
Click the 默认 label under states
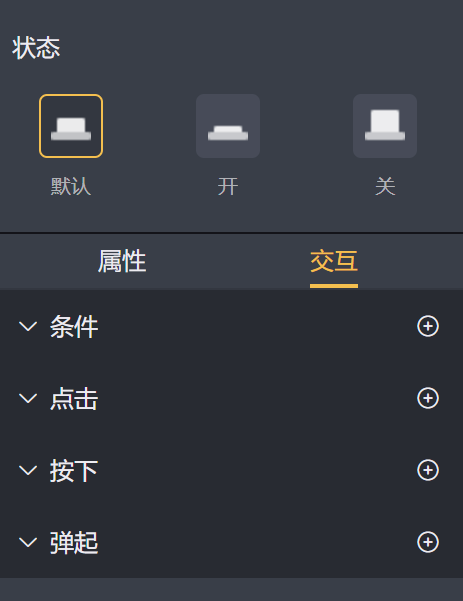pos(71,187)
